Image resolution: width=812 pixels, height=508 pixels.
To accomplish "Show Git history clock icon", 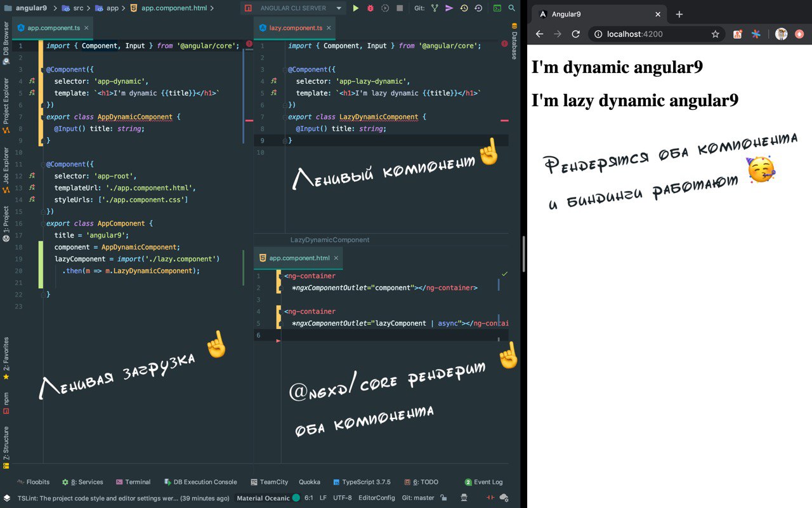I will point(464,8).
